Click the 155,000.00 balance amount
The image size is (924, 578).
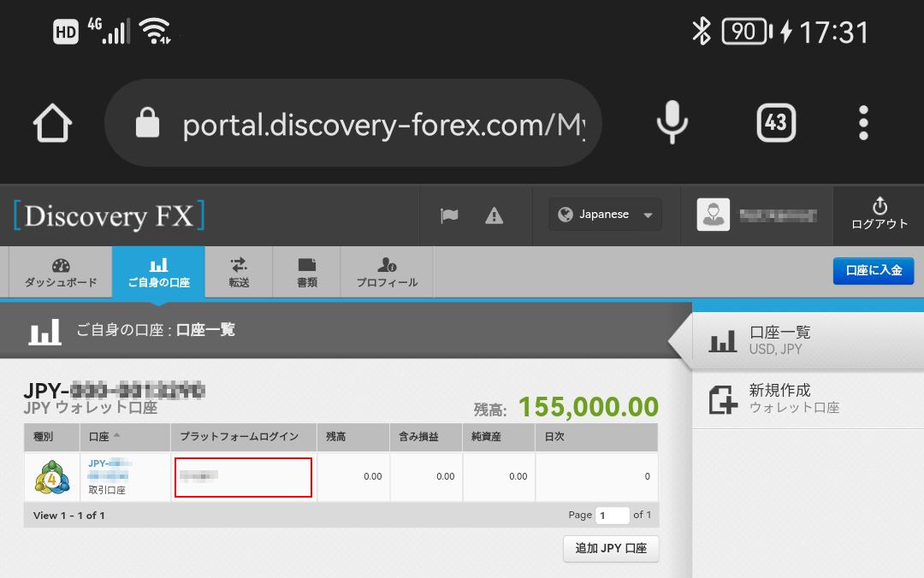[x=588, y=407]
